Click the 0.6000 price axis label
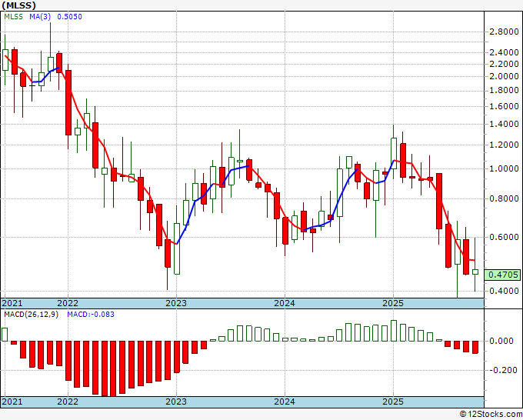 point(504,237)
